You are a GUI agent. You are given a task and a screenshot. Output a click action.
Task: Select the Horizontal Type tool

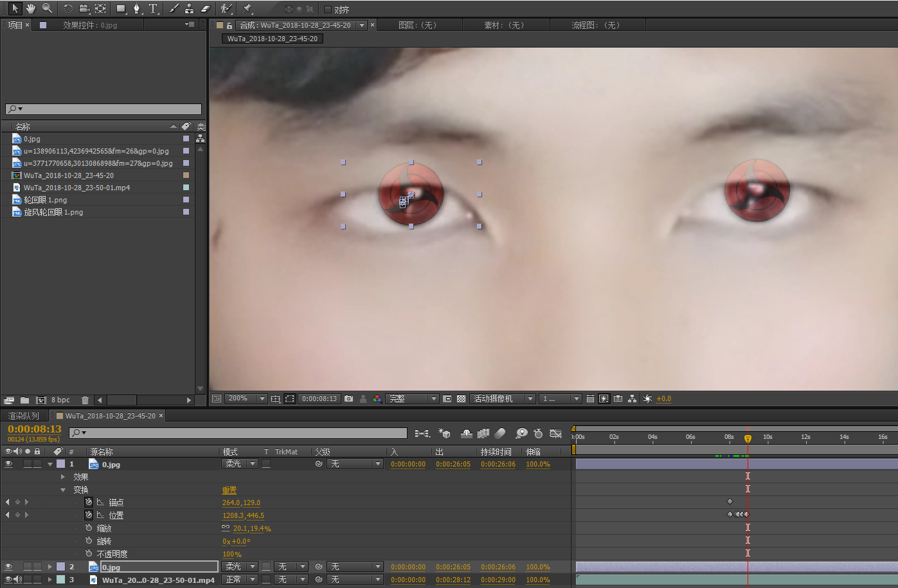tap(153, 8)
